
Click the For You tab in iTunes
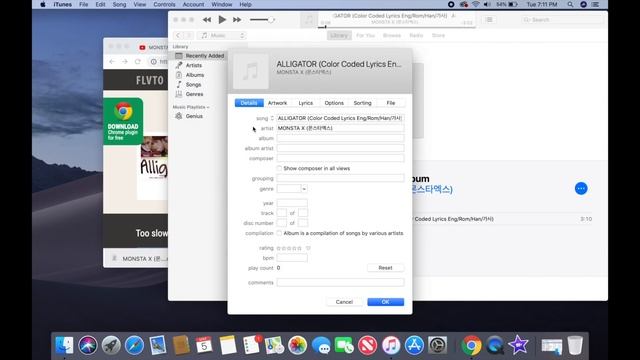[365, 36]
